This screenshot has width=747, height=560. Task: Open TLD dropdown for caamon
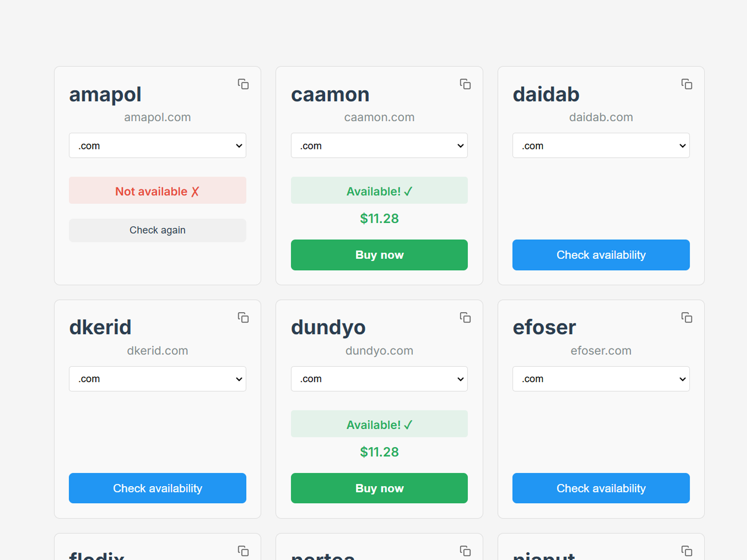pyautogui.click(x=379, y=146)
